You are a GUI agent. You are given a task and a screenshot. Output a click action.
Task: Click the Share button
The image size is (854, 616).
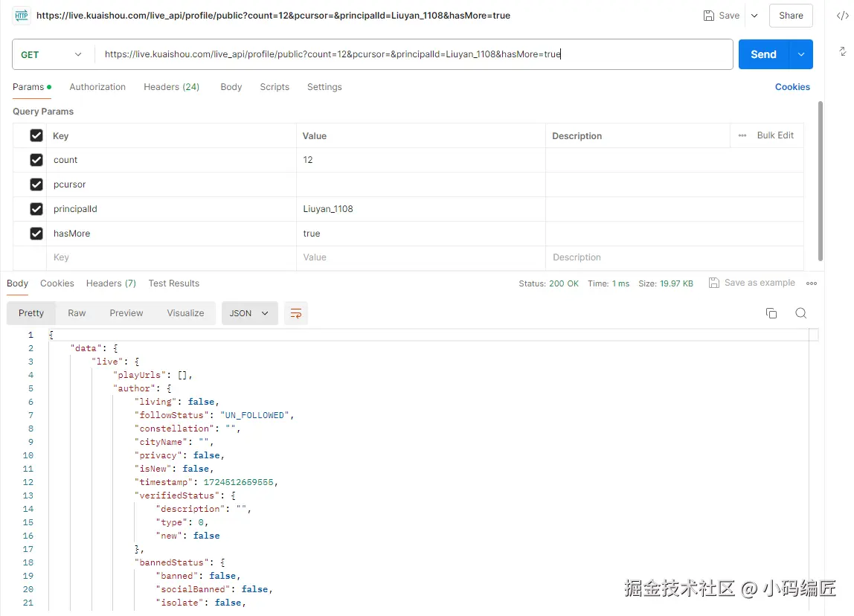[x=791, y=15]
